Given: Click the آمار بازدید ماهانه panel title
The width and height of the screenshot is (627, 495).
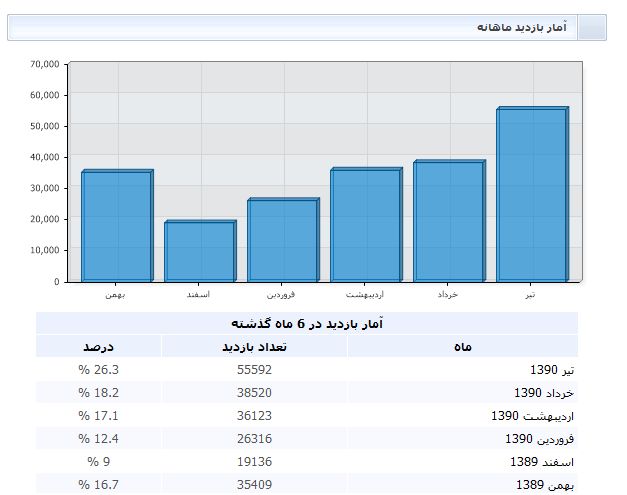Looking at the screenshot, I should coord(522,27).
